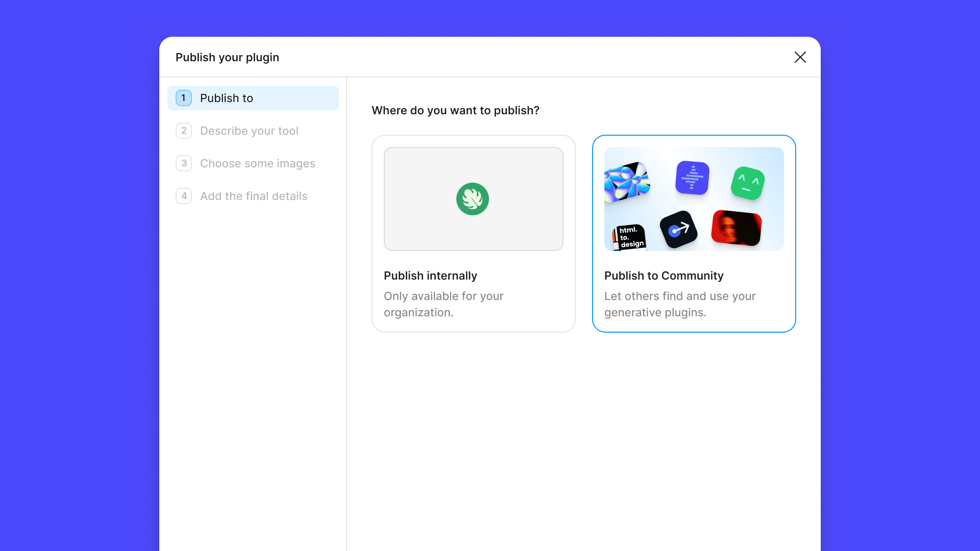
Task: Click 'Let others find and use' description
Action: tap(680, 304)
